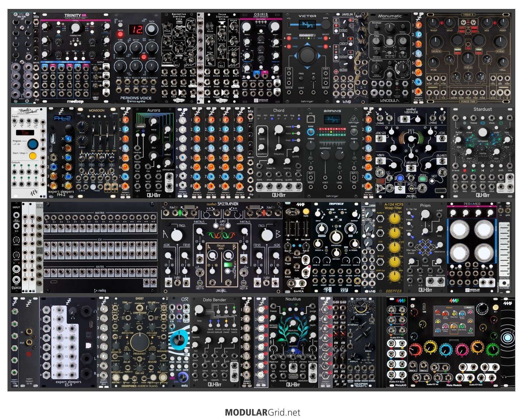Viewport: 526px width, 420px height.
Task: Click the blue Program knob on Pamela's Workout
Action: (33, 144)
